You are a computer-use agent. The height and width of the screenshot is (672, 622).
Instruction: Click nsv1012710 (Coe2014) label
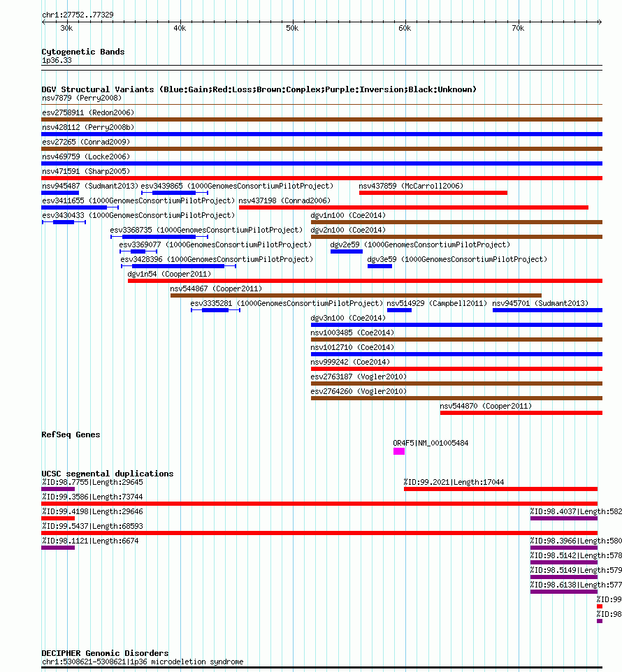(x=352, y=347)
